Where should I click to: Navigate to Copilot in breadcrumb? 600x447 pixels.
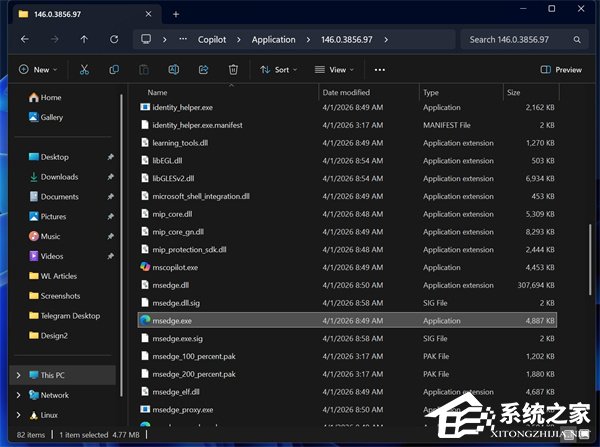(x=212, y=39)
